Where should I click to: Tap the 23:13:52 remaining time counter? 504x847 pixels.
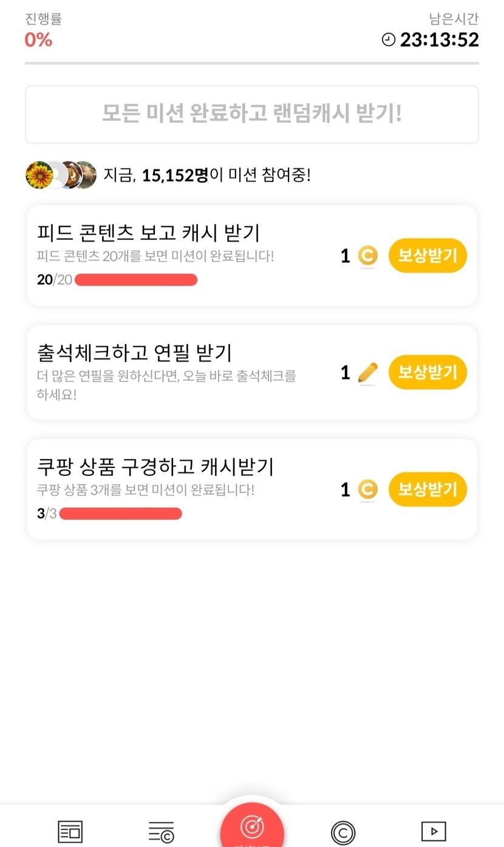tap(439, 40)
